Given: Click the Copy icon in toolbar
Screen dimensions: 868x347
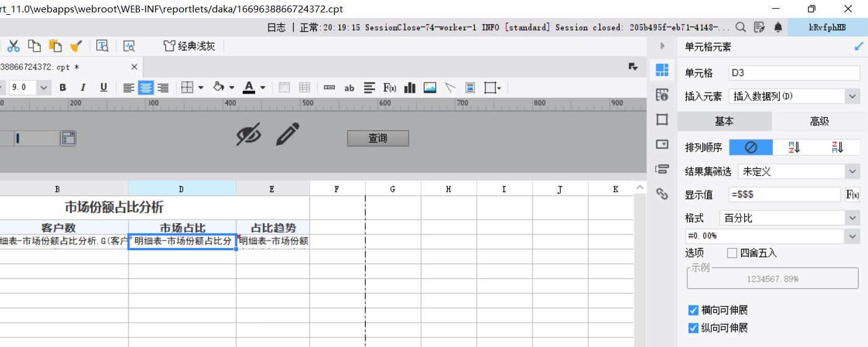Looking at the screenshot, I should (x=35, y=46).
